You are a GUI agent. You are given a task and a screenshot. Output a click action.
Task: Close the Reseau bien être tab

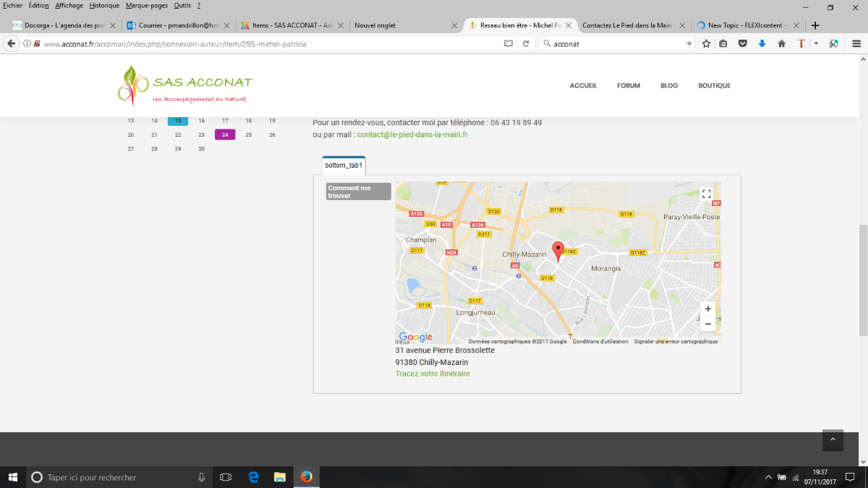[x=568, y=25]
